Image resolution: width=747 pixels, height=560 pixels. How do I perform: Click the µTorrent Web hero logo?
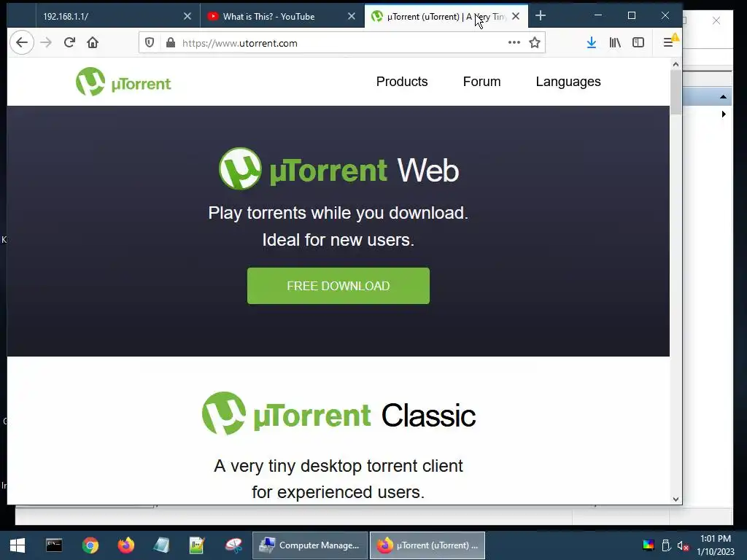pos(338,169)
